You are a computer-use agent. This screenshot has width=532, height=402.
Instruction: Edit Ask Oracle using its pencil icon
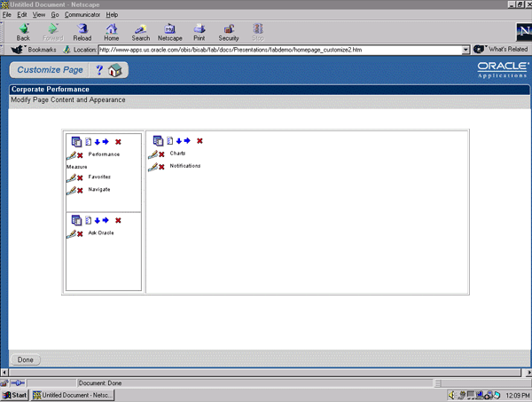[71, 234]
